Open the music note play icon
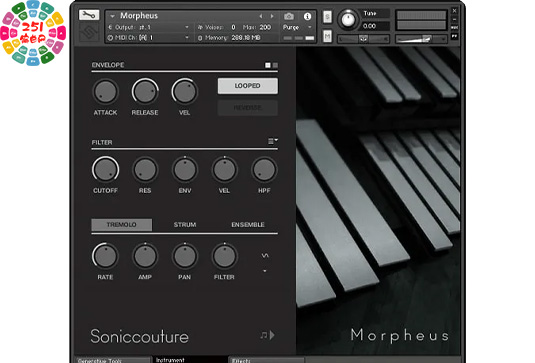 pyautogui.click(x=268, y=335)
